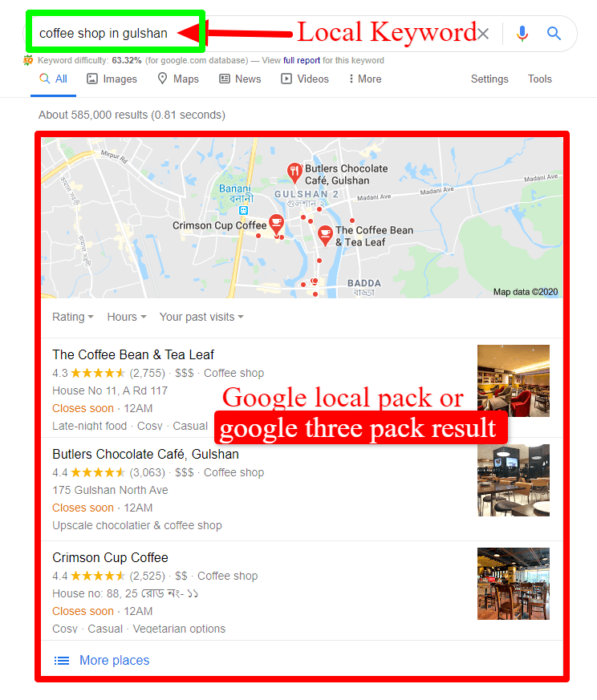Expand the Rating filter dropdown

click(73, 317)
